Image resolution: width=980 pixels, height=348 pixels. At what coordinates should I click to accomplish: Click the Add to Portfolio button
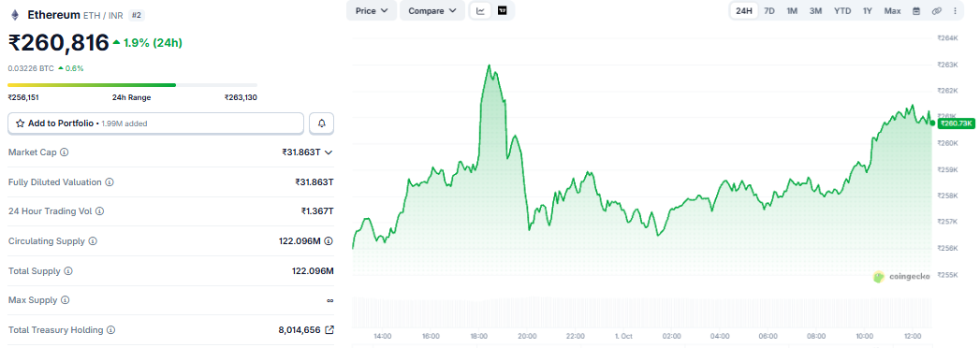[x=155, y=123]
